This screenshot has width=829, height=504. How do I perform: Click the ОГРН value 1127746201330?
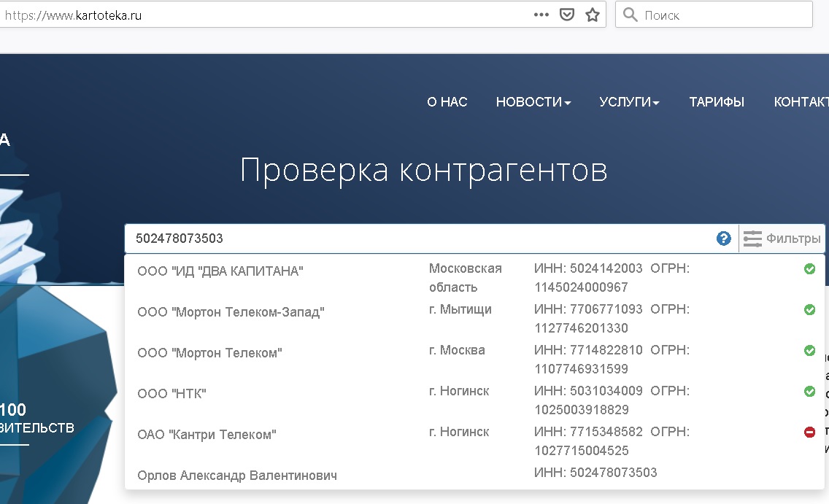coord(581,328)
